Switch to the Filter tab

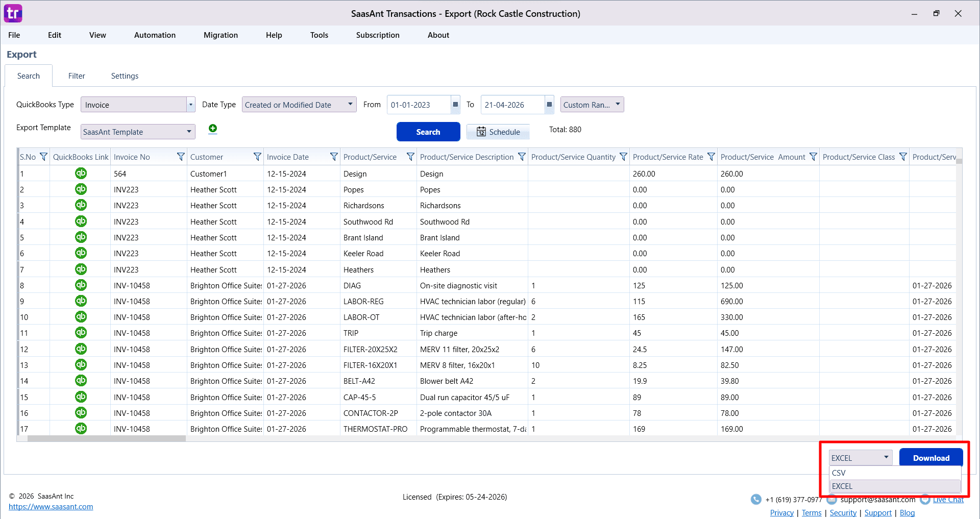click(77, 76)
